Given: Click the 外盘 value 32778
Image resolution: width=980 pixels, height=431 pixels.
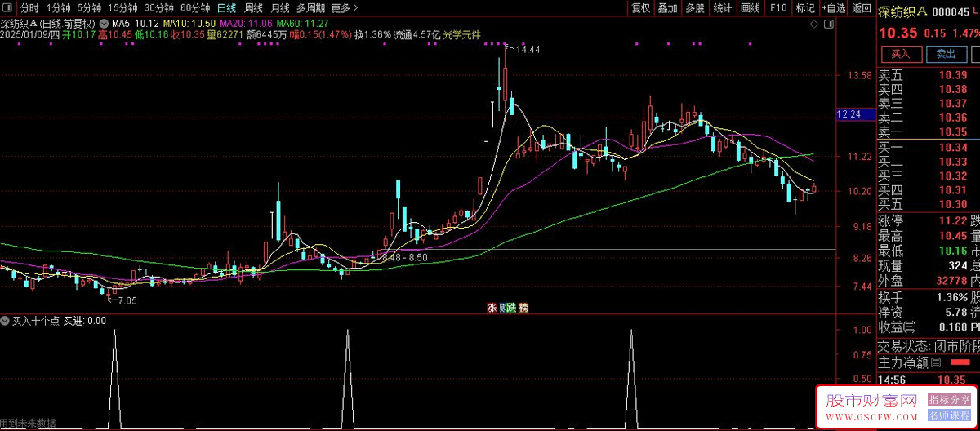Looking at the screenshot, I should (x=951, y=281).
